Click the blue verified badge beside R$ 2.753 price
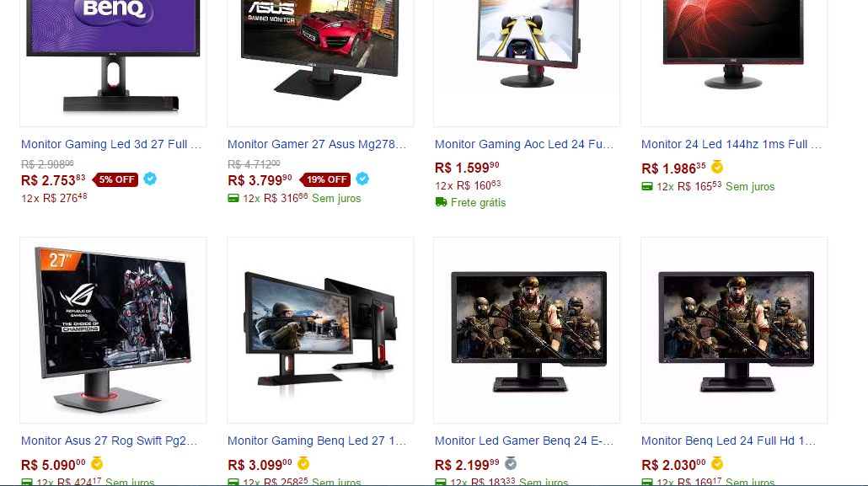The width and height of the screenshot is (868, 486). [x=150, y=179]
